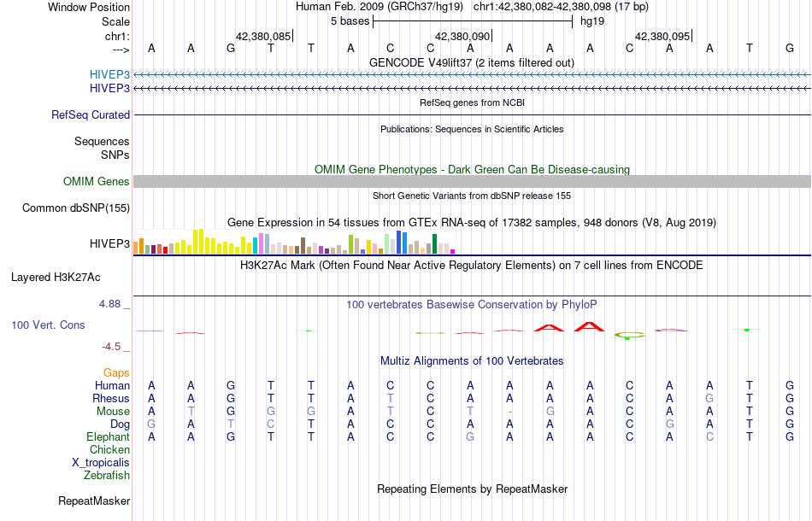Click Multiz Alignments of 100 Vertebrates title
The width and height of the screenshot is (812, 521).
(472, 361)
